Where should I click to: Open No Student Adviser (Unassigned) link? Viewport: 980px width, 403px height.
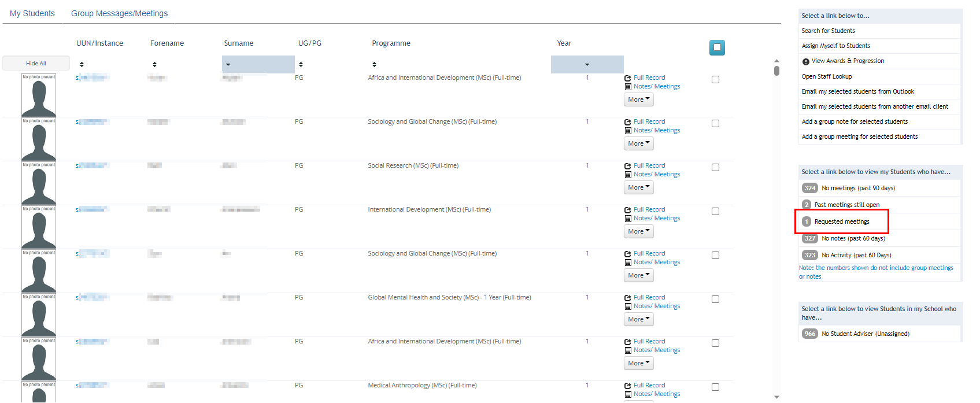point(865,334)
